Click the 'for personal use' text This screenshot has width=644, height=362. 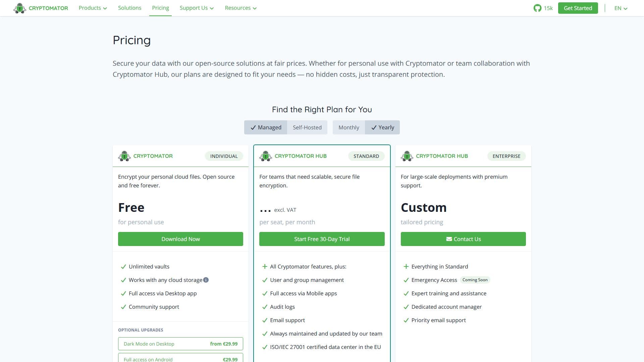pos(141,222)
